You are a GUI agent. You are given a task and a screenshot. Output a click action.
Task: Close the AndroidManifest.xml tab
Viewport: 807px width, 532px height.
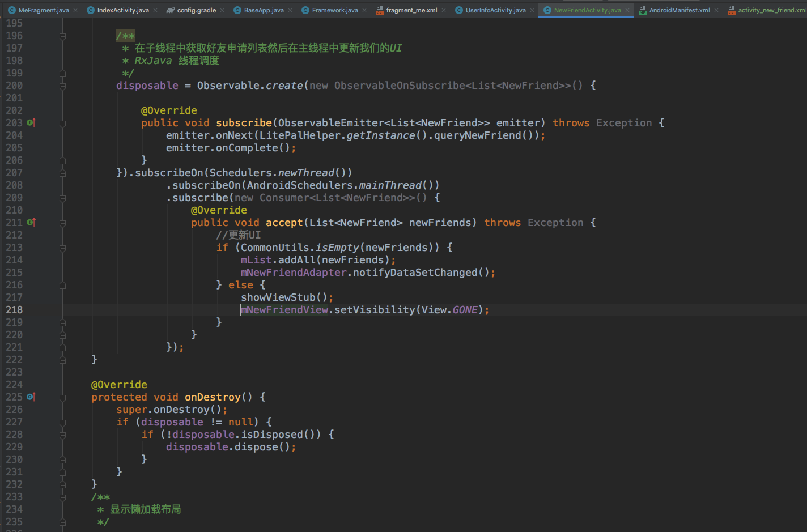pyautogui.click(x=716, y=10)
